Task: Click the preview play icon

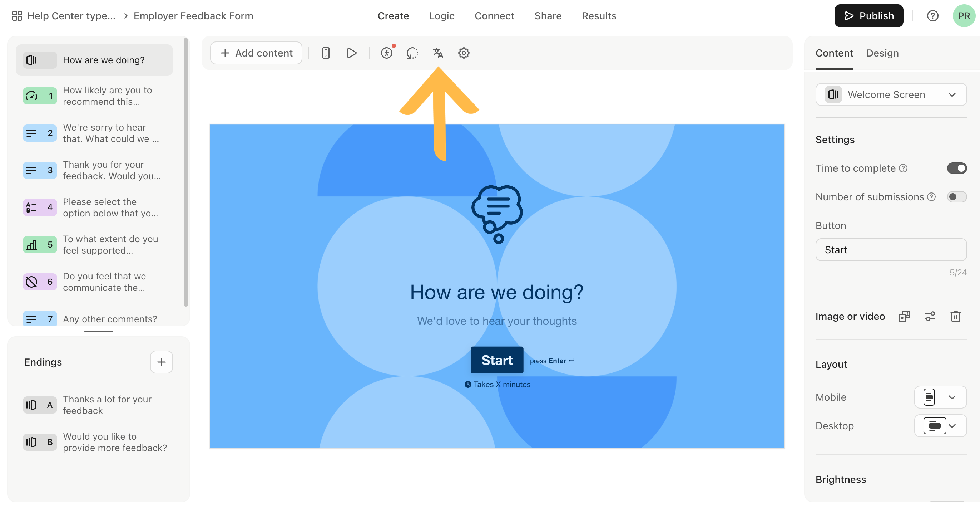Action: pos(352,53)
